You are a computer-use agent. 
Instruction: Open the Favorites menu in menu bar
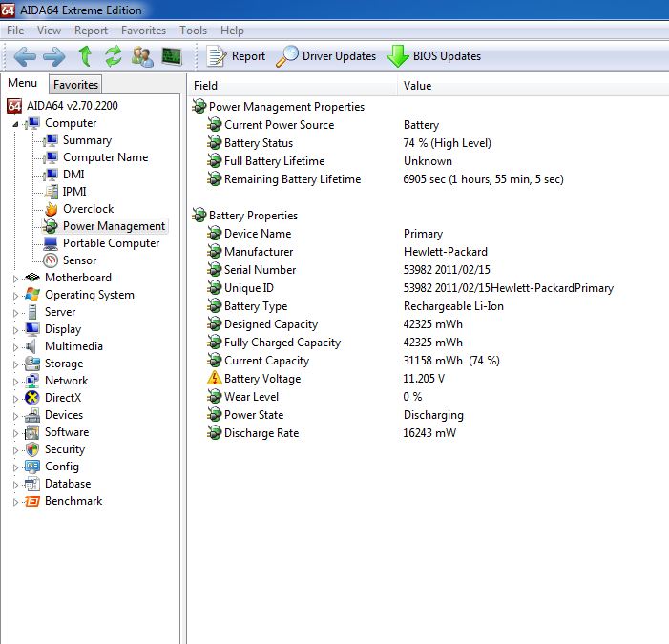(x=143, y=31)
